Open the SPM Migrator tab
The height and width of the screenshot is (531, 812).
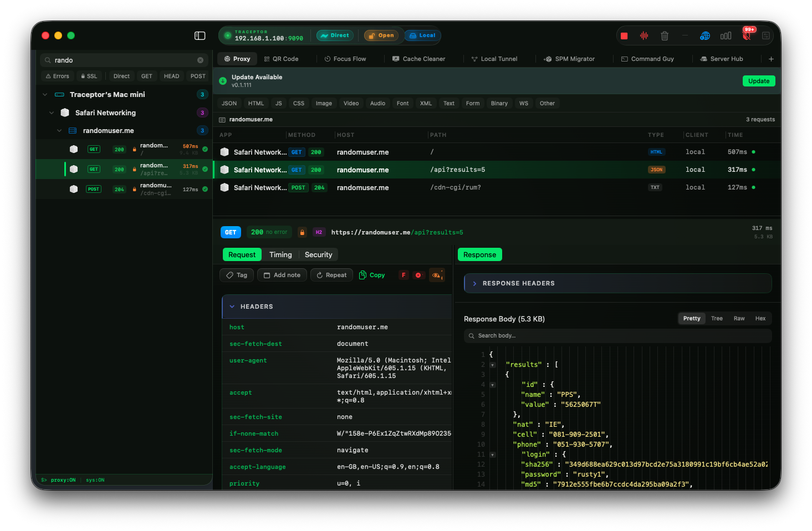569,59
